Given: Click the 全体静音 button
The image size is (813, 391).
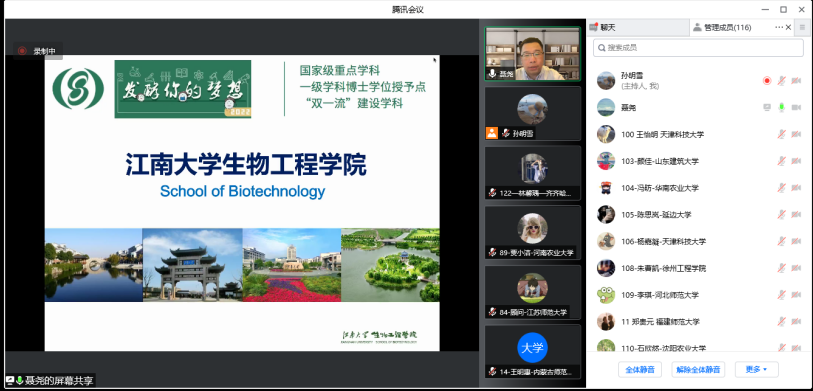Looking at the screenshot, I should (640, 370).
